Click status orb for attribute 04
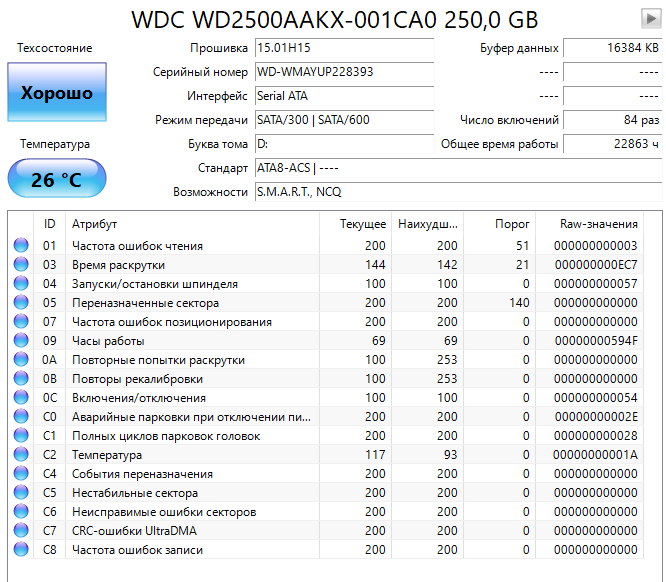 coord(21,283)
